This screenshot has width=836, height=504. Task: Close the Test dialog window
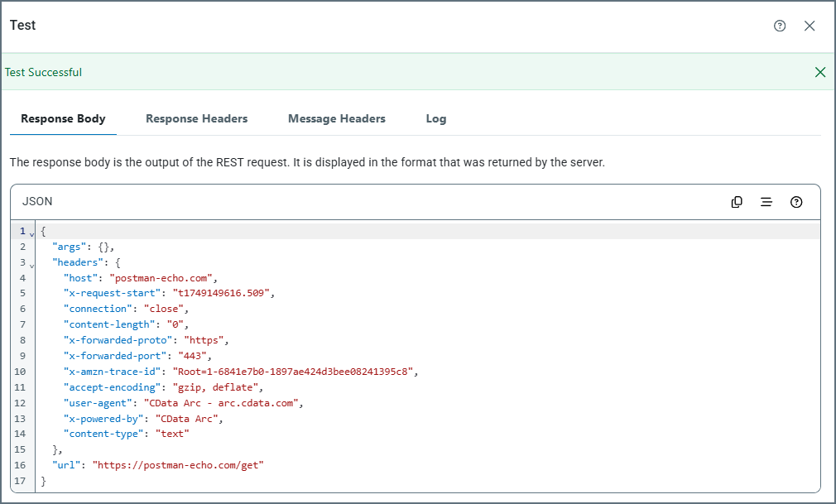click(x=810, y=26)
